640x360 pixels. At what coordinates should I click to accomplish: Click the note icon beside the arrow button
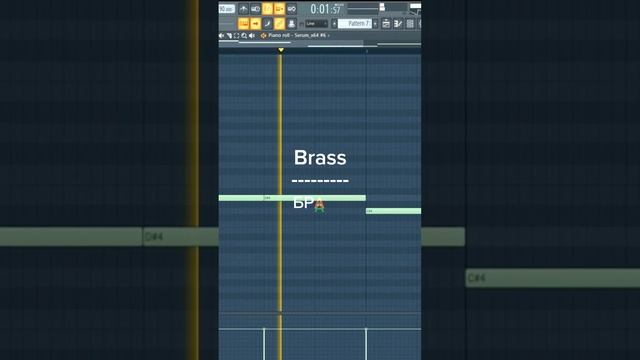point(267,24)
